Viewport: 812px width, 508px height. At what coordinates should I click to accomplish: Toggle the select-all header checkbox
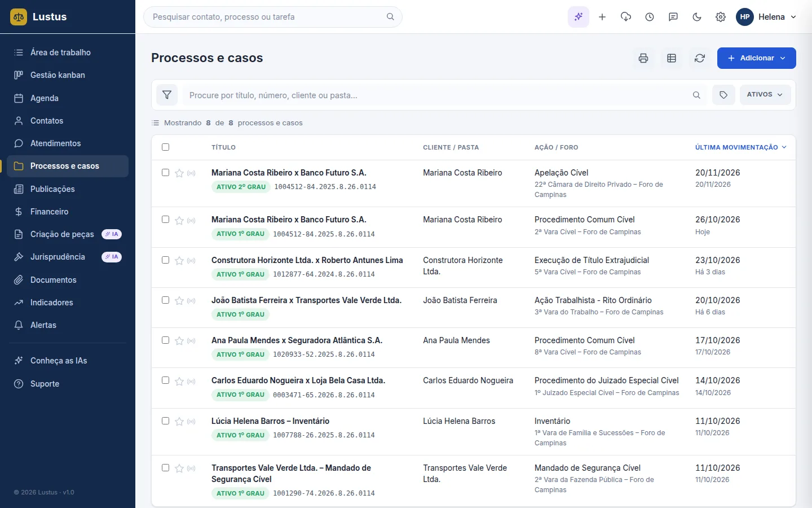[165, 147]
